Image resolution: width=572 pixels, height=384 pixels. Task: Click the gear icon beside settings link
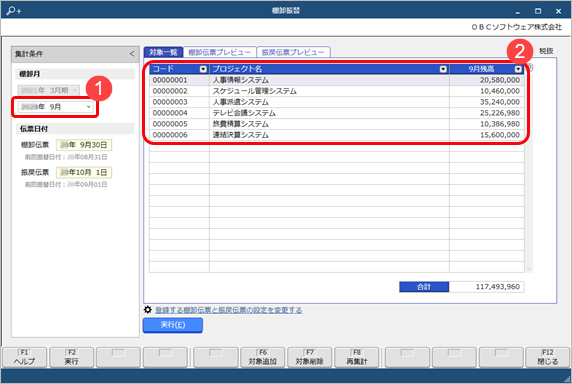click(x=147, y=310)
